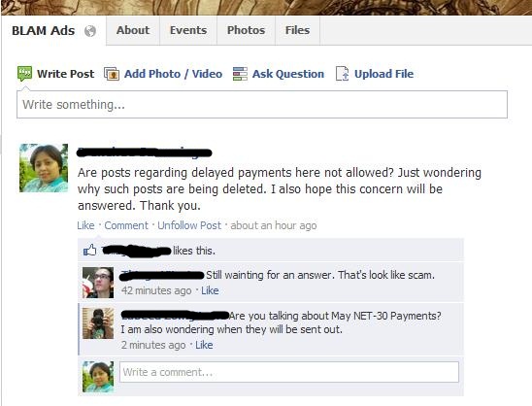Click the green Write Post speech bubble icon

click(24, 73)
